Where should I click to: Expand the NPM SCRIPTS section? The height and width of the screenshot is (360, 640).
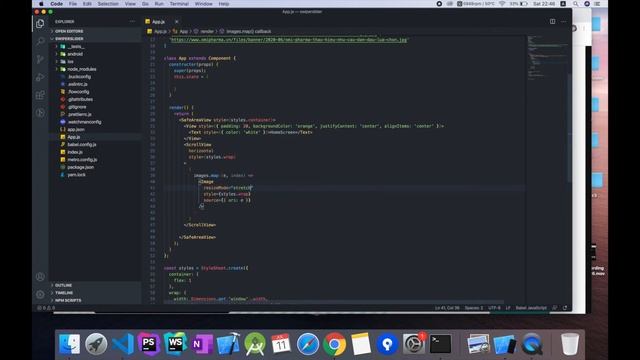coord(68,300)
